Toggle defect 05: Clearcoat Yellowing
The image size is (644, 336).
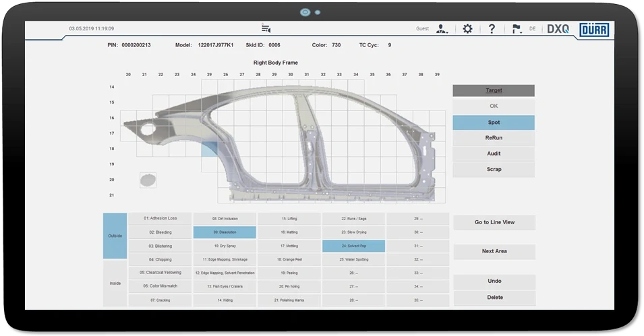click(160, 273)
